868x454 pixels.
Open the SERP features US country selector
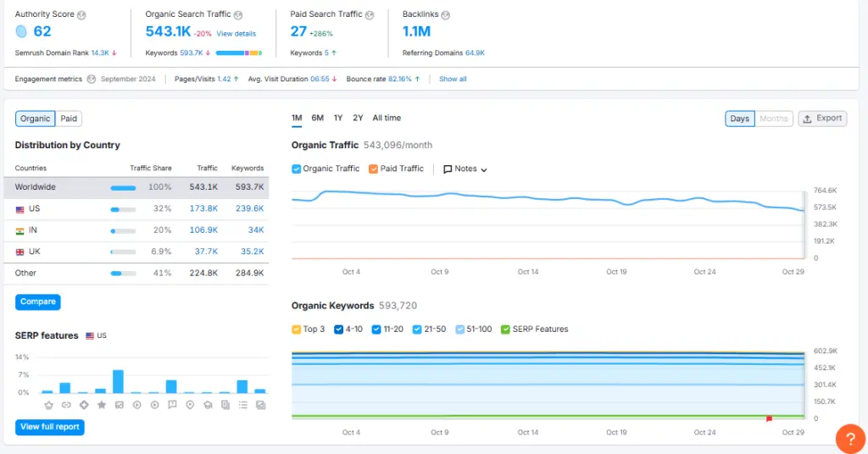coord(96,335)
